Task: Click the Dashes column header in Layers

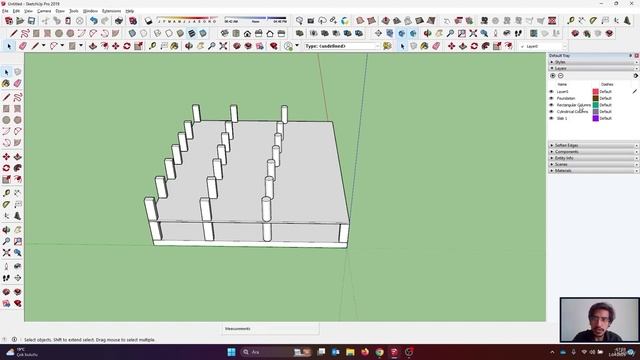Action: click(607, 84)
